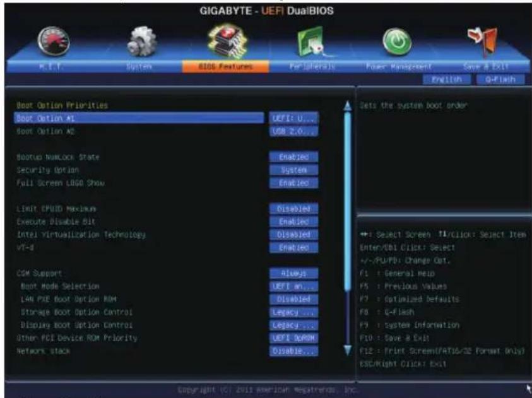
Task: Open Storage Boot Option Control Legacy value
Action: (x=294, y=312)
